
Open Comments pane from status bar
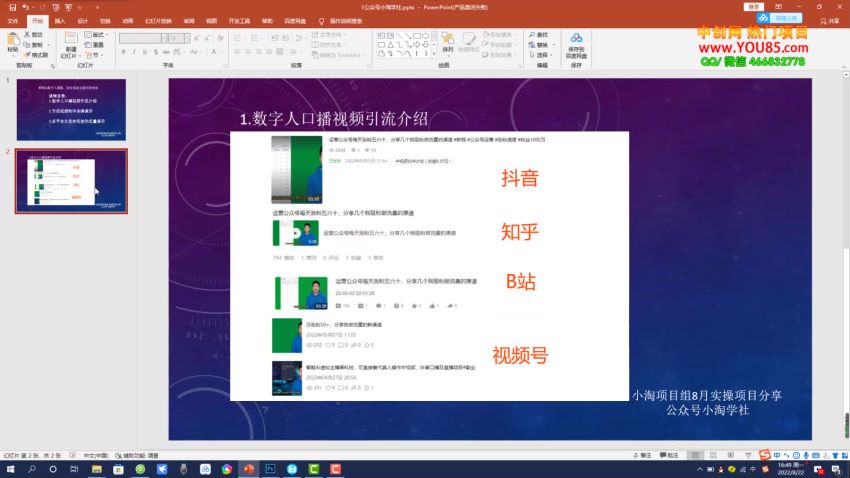point(669,455)
